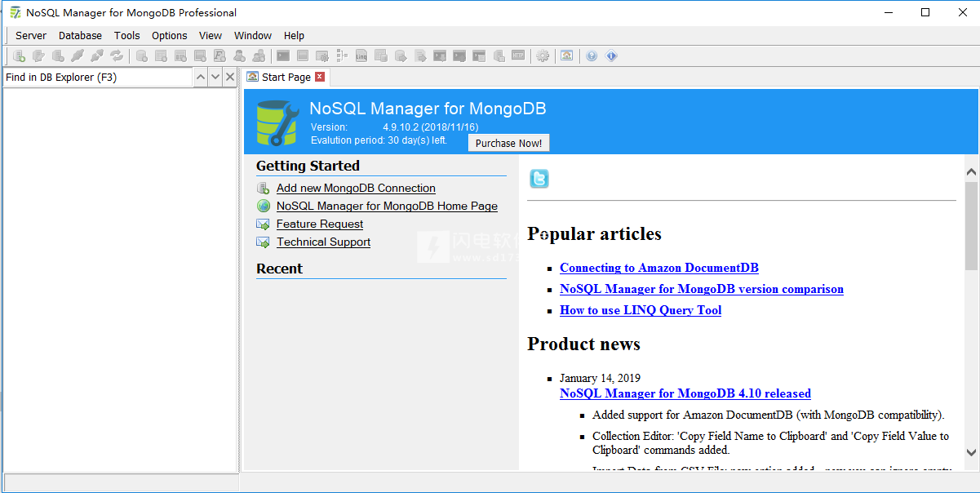The width and height of the screenshot is (980, 493).
Task: Click the Start Page vertical scrollbar thumb
Action: pos(971,225)
